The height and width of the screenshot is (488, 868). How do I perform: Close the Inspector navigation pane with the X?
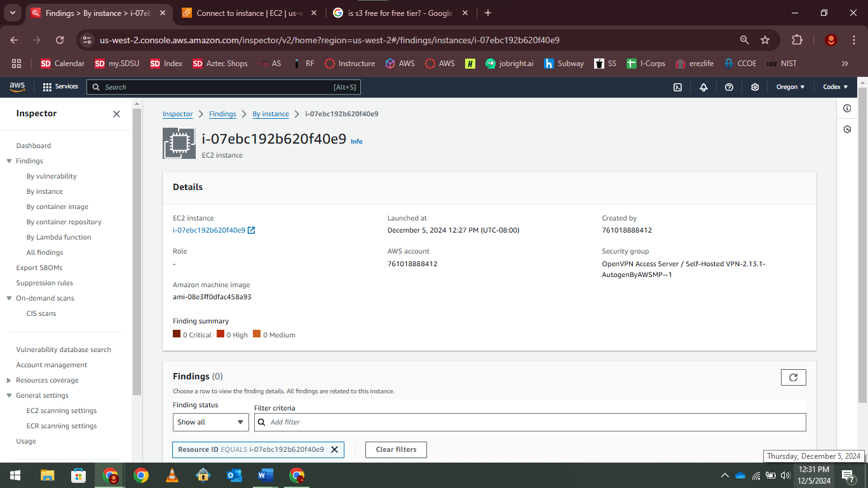click(116, 114)
